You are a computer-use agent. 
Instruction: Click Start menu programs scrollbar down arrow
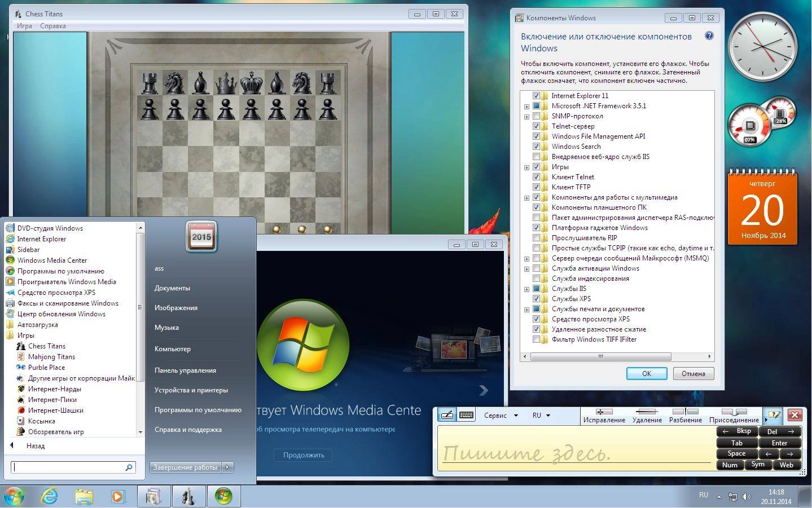coord(141,432)
